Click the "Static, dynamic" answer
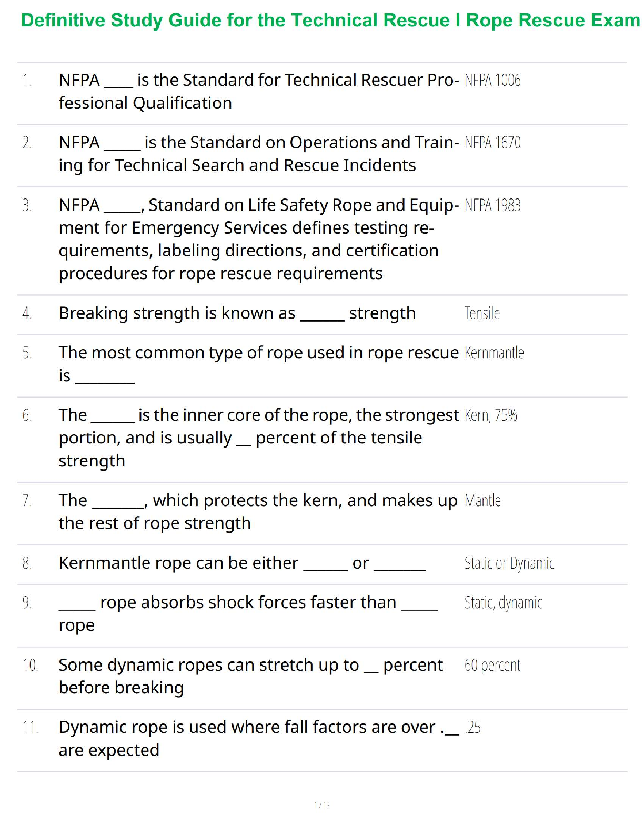Screen dimensions: 644x834 (x=503, y=602)
